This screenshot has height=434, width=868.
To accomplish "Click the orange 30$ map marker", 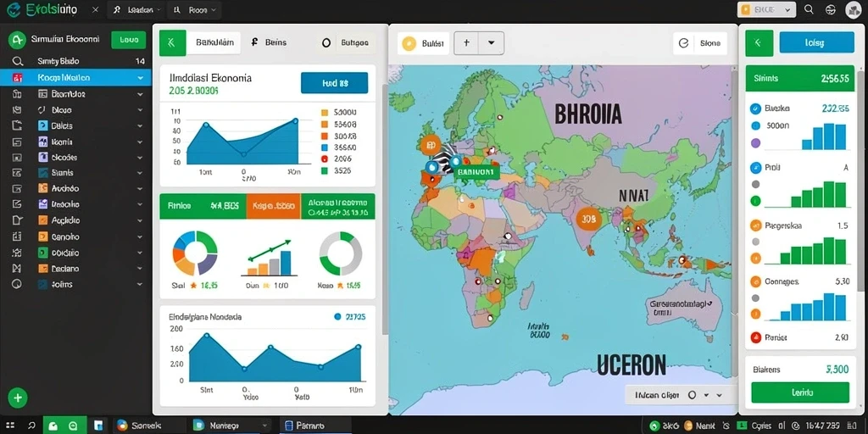I will tap(587, 219).
